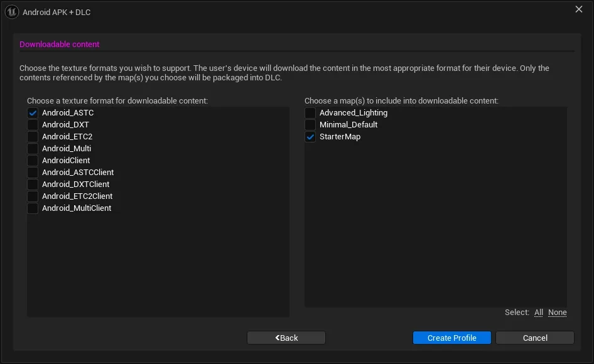594x364 pixels.
Task: Click the Create Profile button
Action: tap(452, 338)
